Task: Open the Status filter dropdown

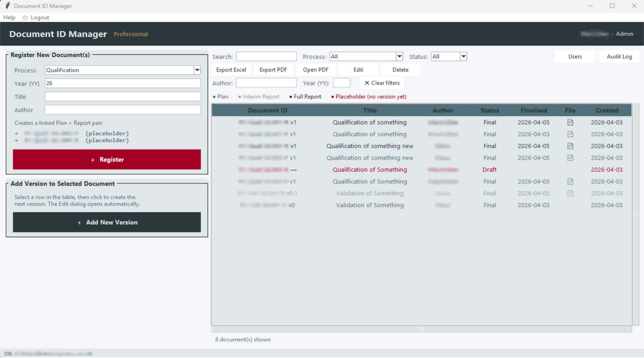Action: 463,56
